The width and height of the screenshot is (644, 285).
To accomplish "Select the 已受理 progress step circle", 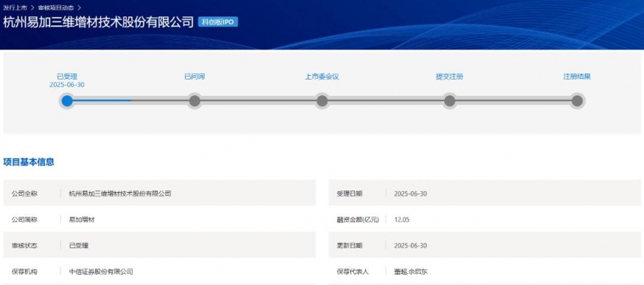I will [67, 100].
